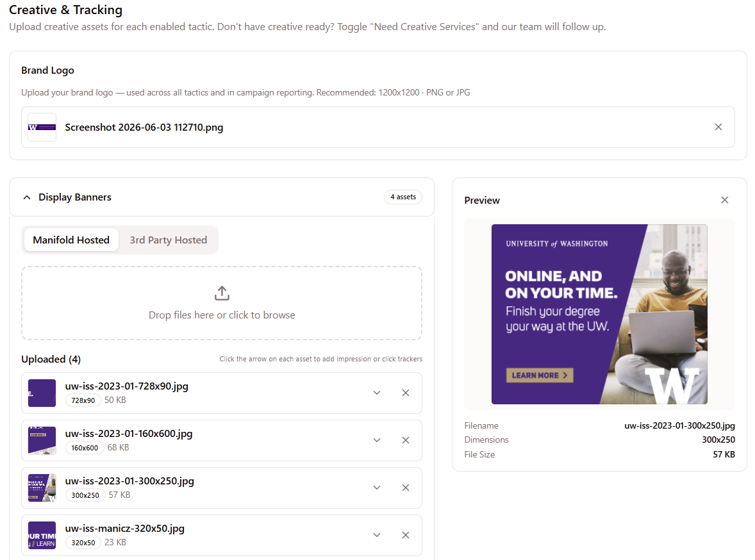Click the preview Filename value uw-iss-2023-01-300x250.jpg

679,425
